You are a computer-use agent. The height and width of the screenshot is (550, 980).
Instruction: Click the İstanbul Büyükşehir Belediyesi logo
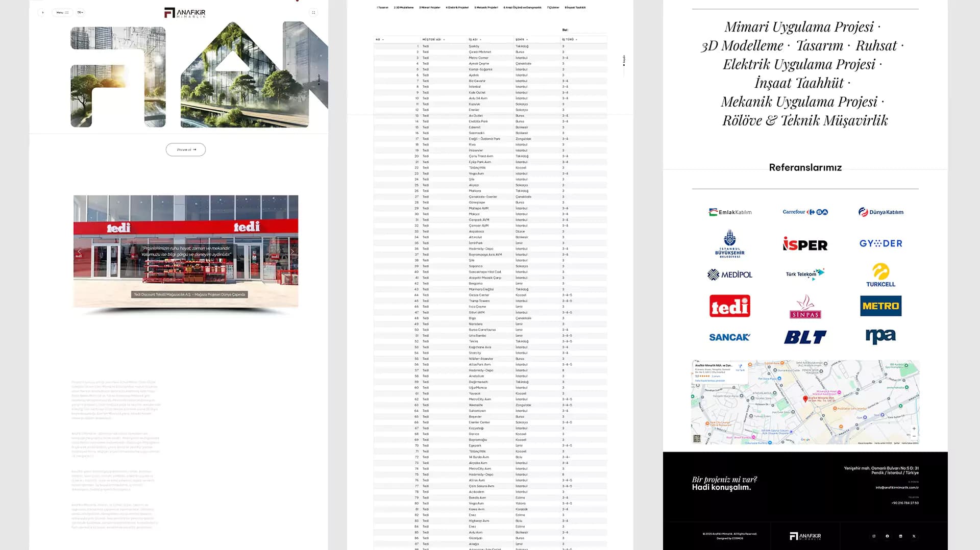[x=730, y=244]
